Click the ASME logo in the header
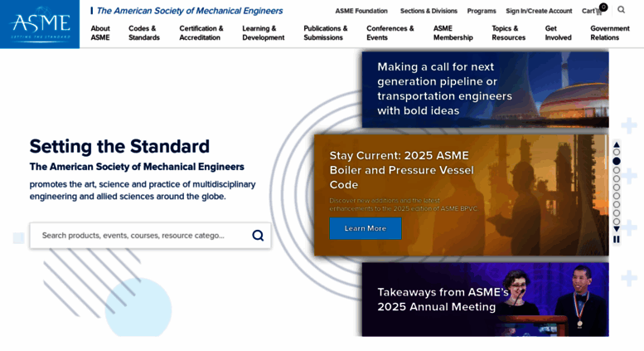 40,24
